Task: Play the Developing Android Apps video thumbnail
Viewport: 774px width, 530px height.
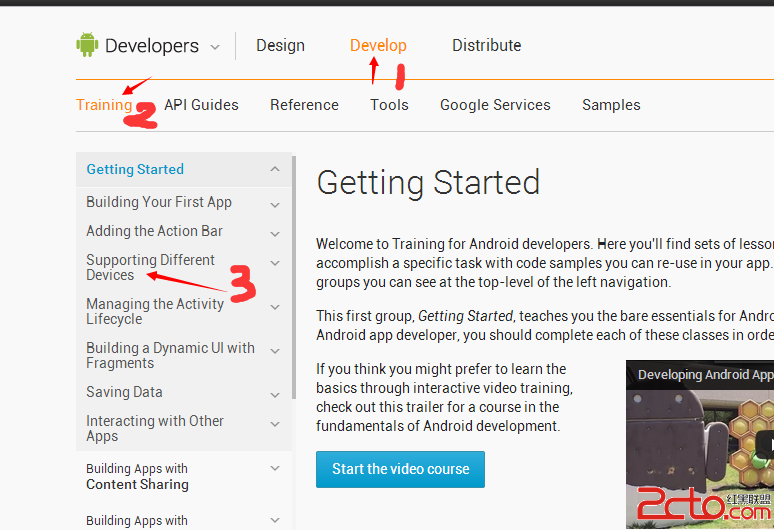Action: (x=700, y=444)
